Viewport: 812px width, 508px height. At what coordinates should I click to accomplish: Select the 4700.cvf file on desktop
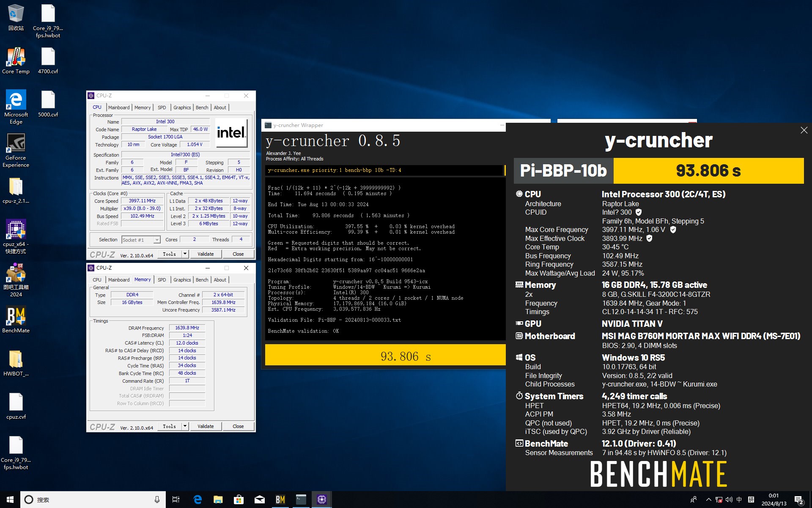(x=48, y=61)
